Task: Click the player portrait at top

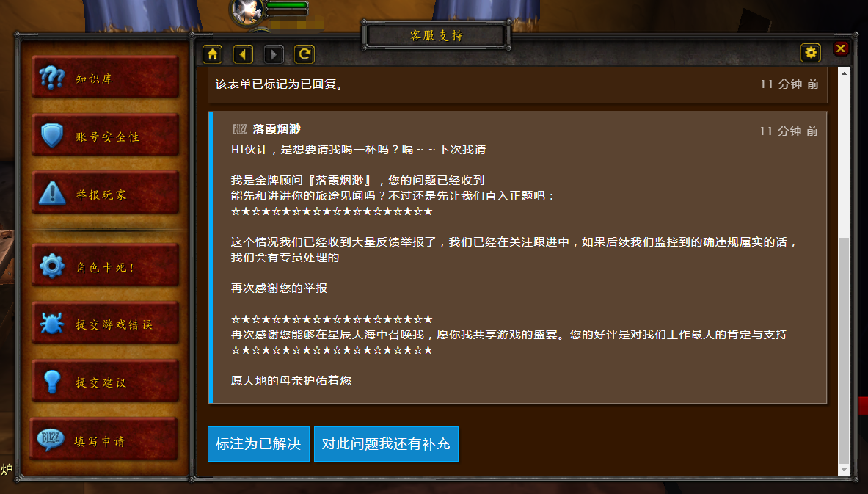Action: [x=247, y=11]
